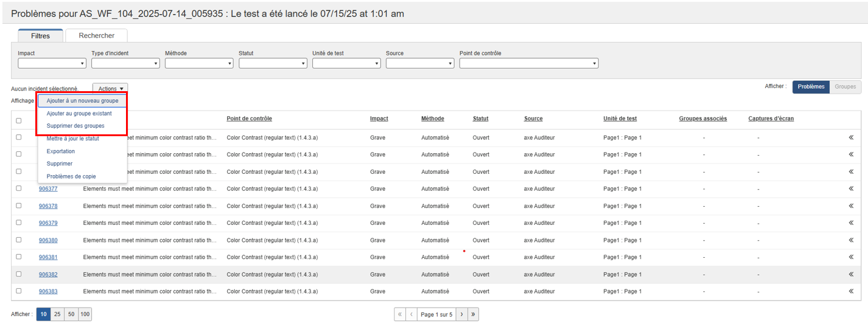This screenshot has height=324, width=868.
Task: Go to the last results page
Action: [473, 314]
